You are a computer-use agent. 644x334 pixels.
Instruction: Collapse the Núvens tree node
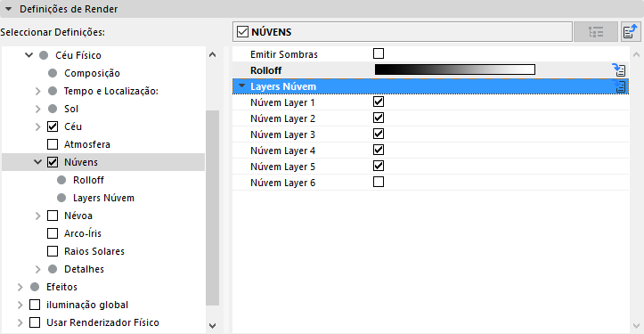[x=37, y=162]
